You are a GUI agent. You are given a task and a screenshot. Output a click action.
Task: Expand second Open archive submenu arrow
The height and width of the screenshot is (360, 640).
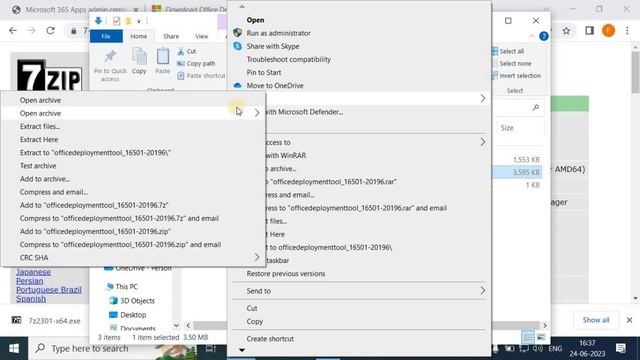pos(257,113)
